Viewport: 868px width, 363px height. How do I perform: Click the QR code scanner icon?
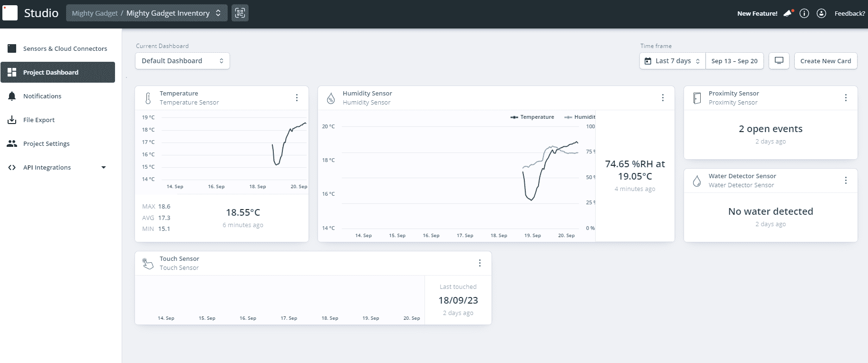pyautogui.click(x=240, y=13)
